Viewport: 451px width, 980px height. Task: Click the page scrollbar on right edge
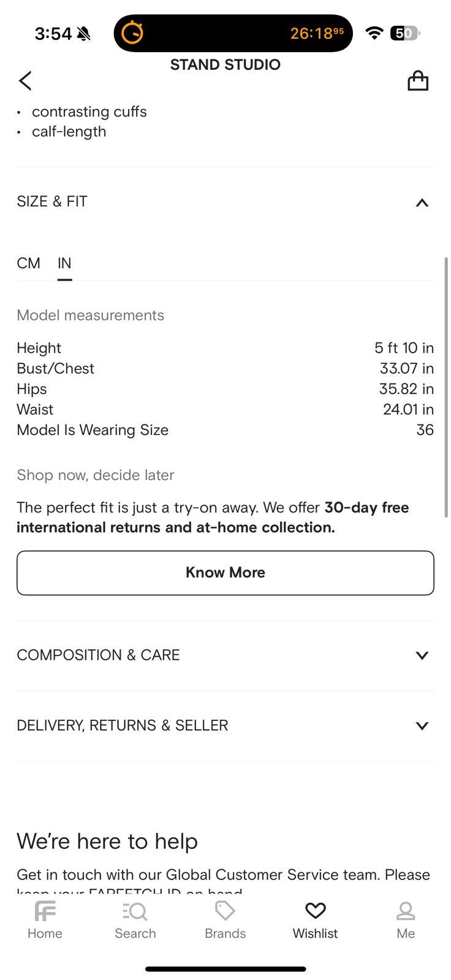pos(446,387)
